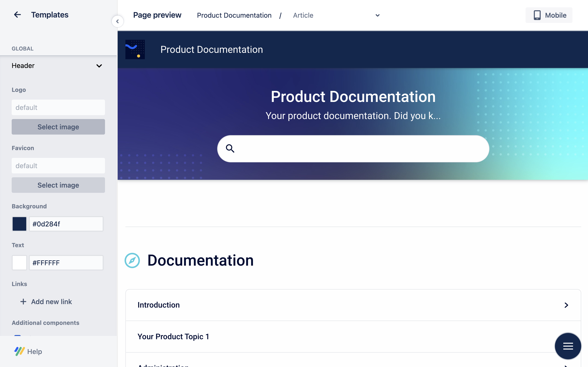Select Product Documentation breadcrumb in page preview
This screenshot has height=367, width=588.
(234, 15)
